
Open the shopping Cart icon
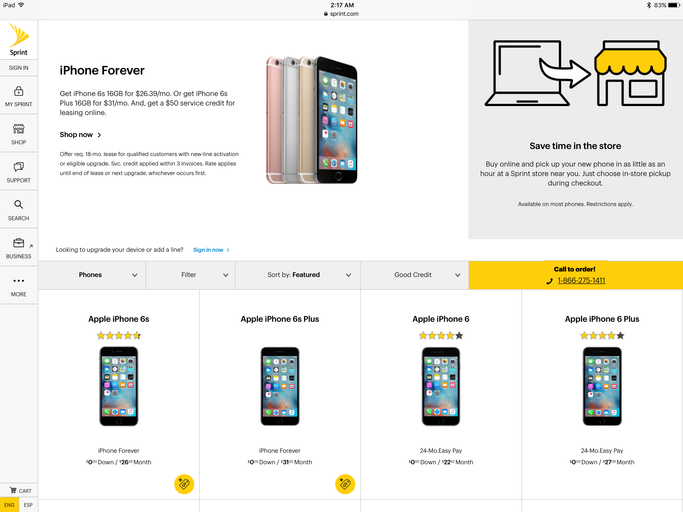point(14,490)
